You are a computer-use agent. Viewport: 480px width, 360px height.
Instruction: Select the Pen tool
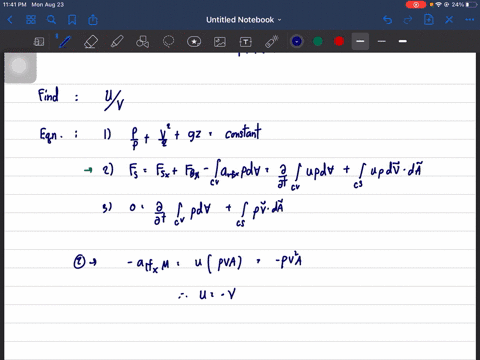point(65,42)
